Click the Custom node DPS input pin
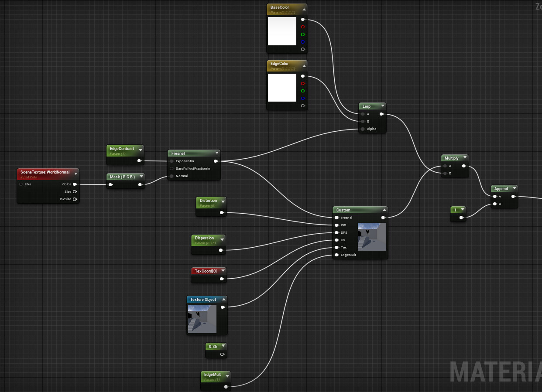The width and height of the screenshot is (542, 392). point(337,233)
